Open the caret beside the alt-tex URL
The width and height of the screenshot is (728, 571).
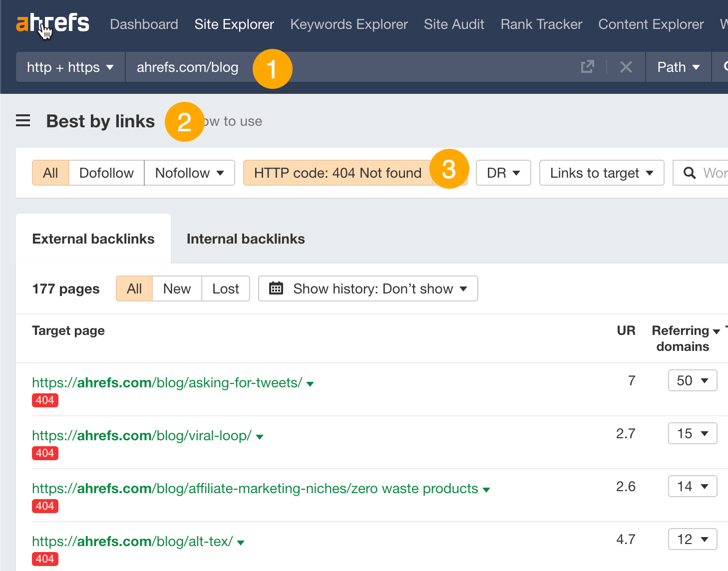(x=241, y=542)
